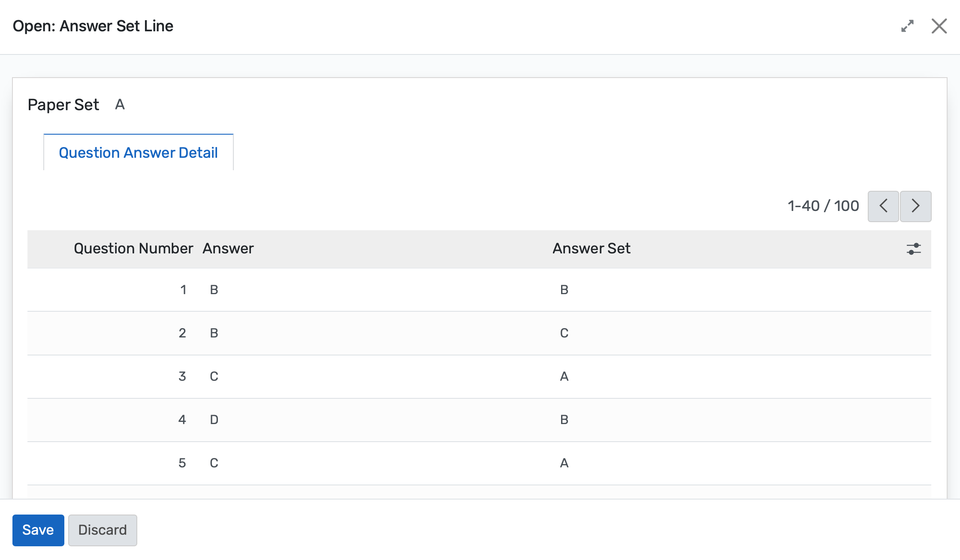The image size is (960, 560).
Task: Edit the Answer Set of question 3
Action: [564, 376]
